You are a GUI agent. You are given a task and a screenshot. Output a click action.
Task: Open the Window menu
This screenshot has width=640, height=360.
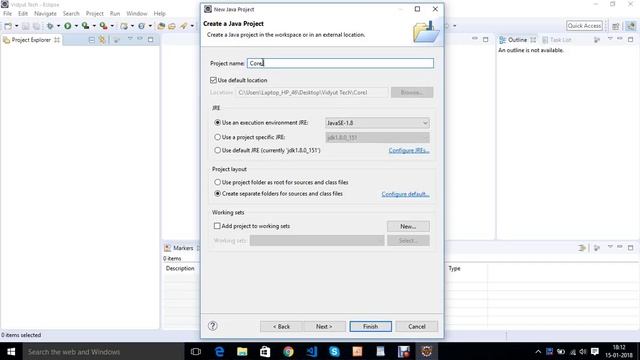tap(136, 13)
